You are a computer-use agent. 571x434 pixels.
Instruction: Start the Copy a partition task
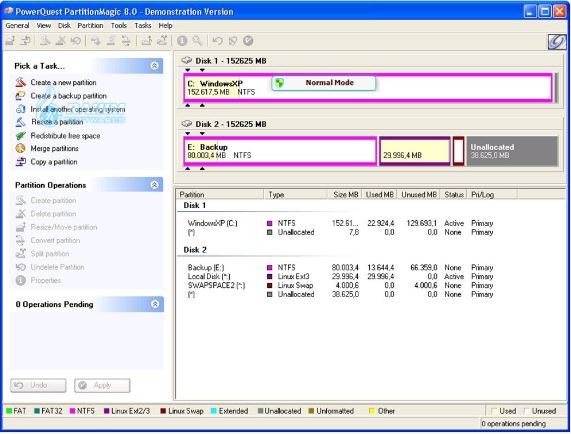(x=54, y=162)
